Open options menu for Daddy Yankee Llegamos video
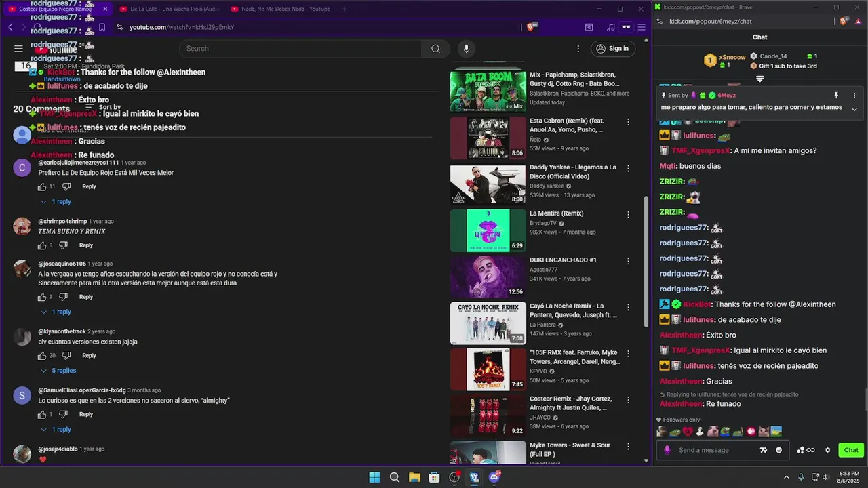868x488 pixels. coord(628,168)
